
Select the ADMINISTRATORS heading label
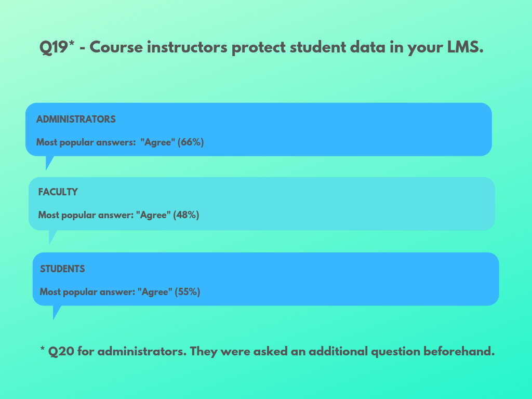point(76,119)
